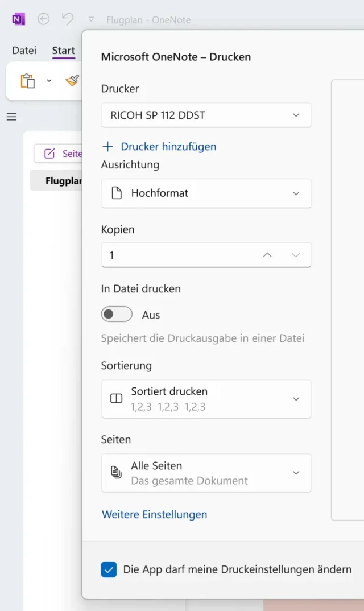Uncheck app may change print settings checkbox
The image size is (364, 611).
tap(109, 569)
